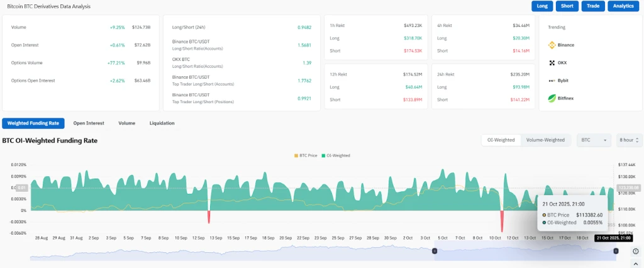Switch to the Volume tab
The width and height of the screenshot is (644, 268).
127,123
